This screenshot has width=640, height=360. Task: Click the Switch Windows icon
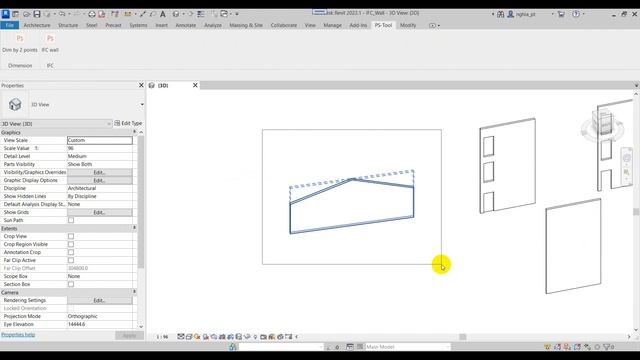point(224,14)
